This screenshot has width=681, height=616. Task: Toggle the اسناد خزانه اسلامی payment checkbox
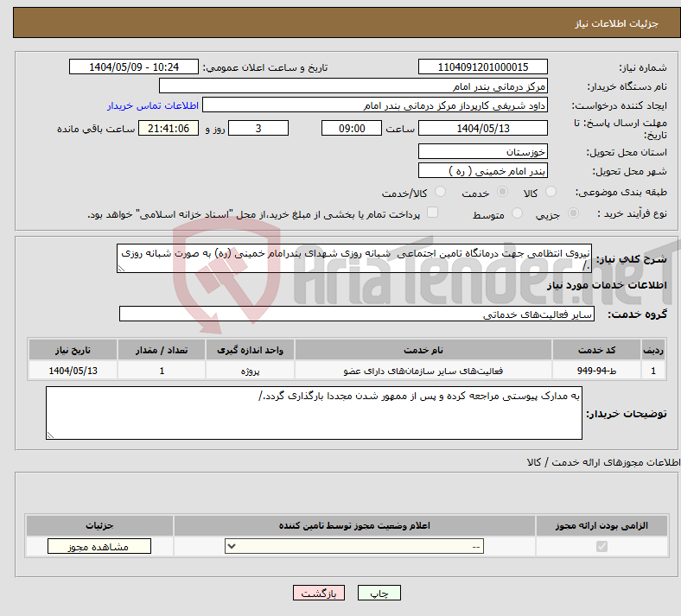433,213
